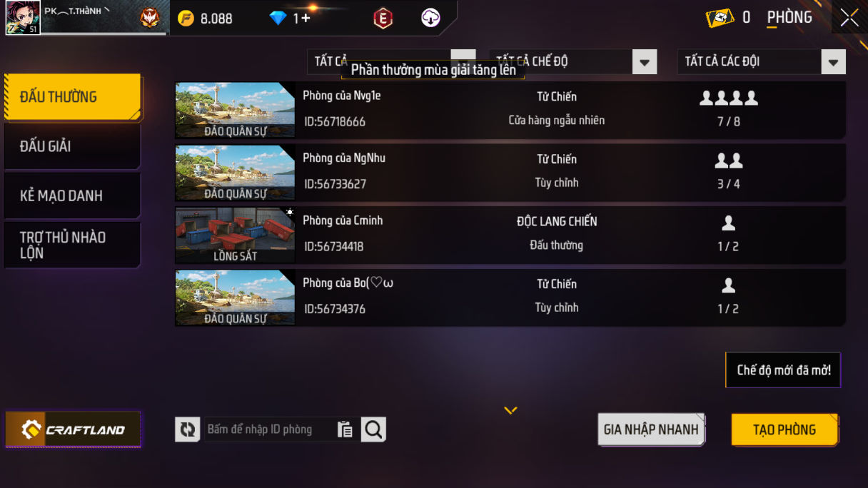Click the TẠO PHÒNG button
The image size is (868, 488).
(784, 429)
